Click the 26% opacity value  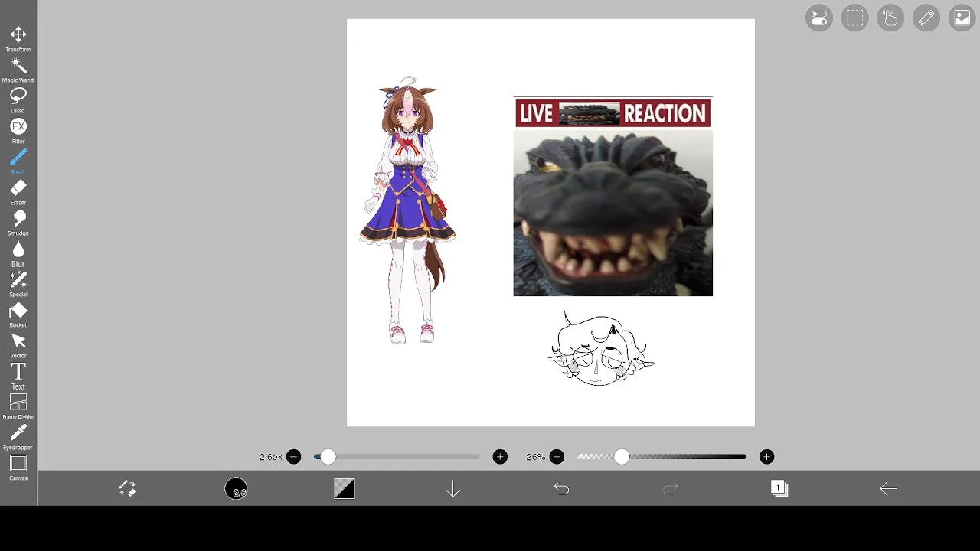pos(535,457)
